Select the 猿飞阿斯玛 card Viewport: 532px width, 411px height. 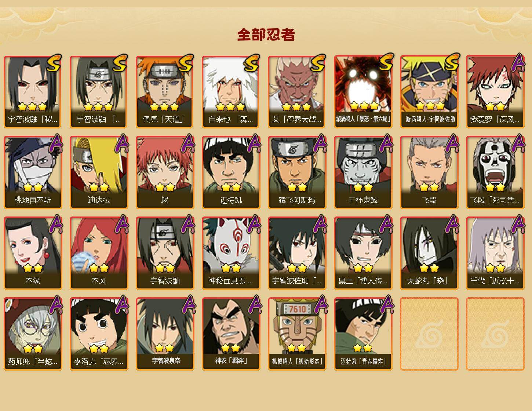point(297,172)
